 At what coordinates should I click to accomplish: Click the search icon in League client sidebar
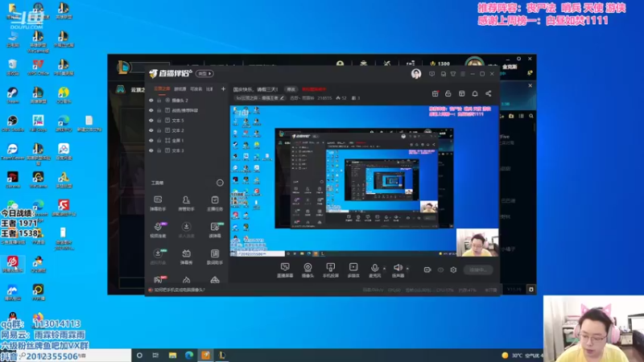(531, 116)
